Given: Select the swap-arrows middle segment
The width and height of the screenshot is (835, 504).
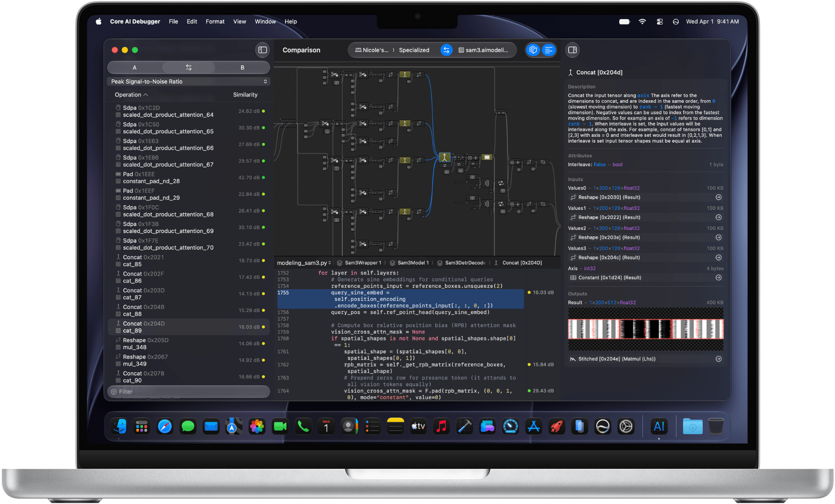Looking at the screenshot, I should pos(188,68).
